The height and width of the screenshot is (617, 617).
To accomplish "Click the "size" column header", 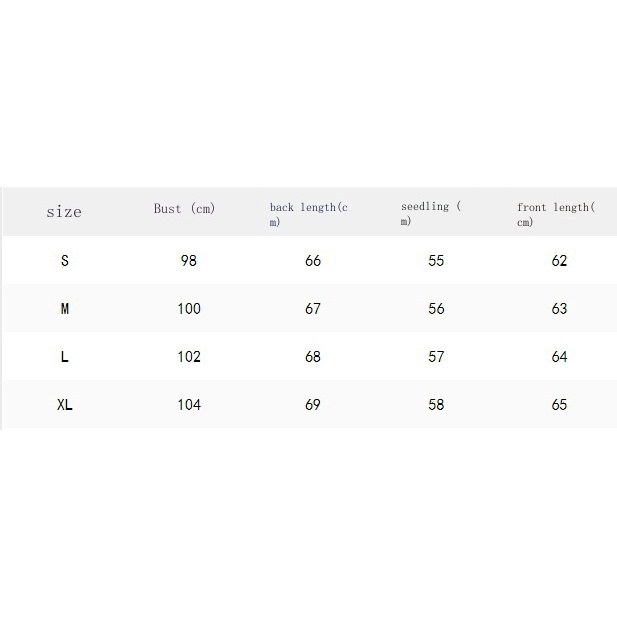I will click(64, 212).
